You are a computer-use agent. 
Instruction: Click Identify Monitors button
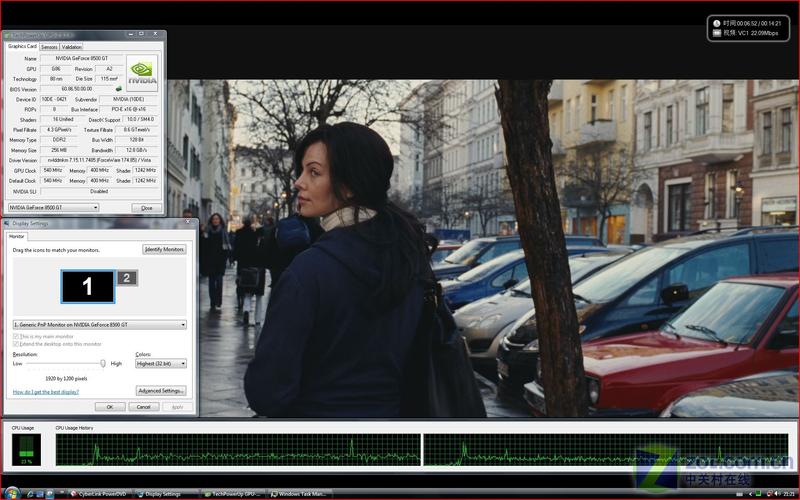(x=164, y=249)
